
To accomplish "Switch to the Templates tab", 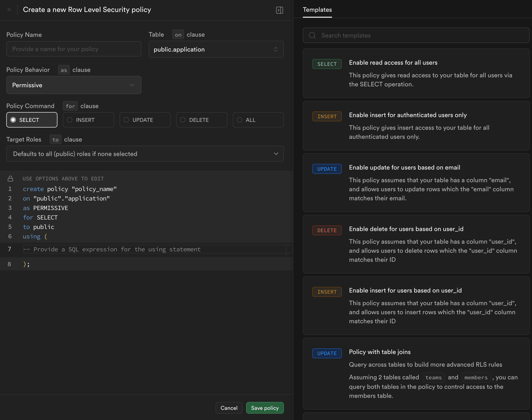I will pos(317,10).
